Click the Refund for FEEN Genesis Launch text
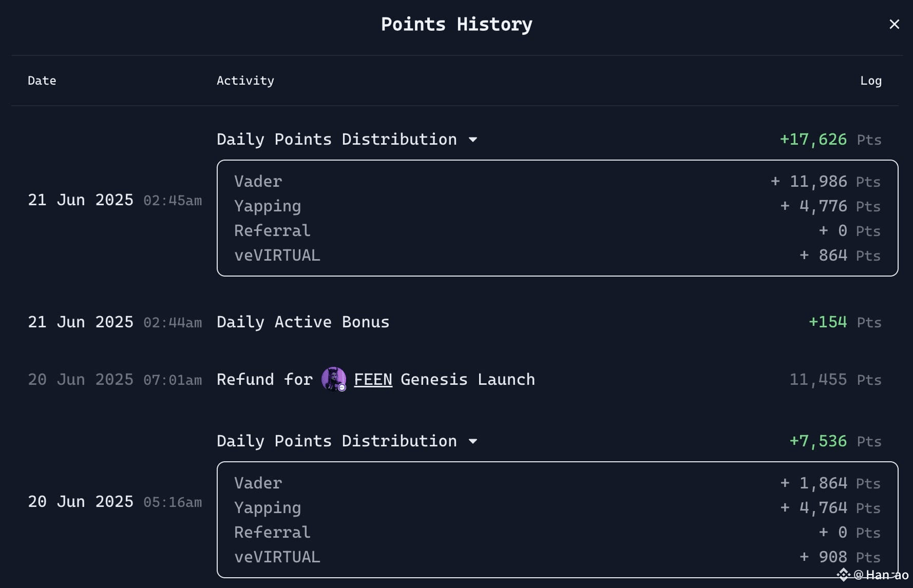Image resolution: width=913 pixels, height=588 pixels. coord(376,380)
